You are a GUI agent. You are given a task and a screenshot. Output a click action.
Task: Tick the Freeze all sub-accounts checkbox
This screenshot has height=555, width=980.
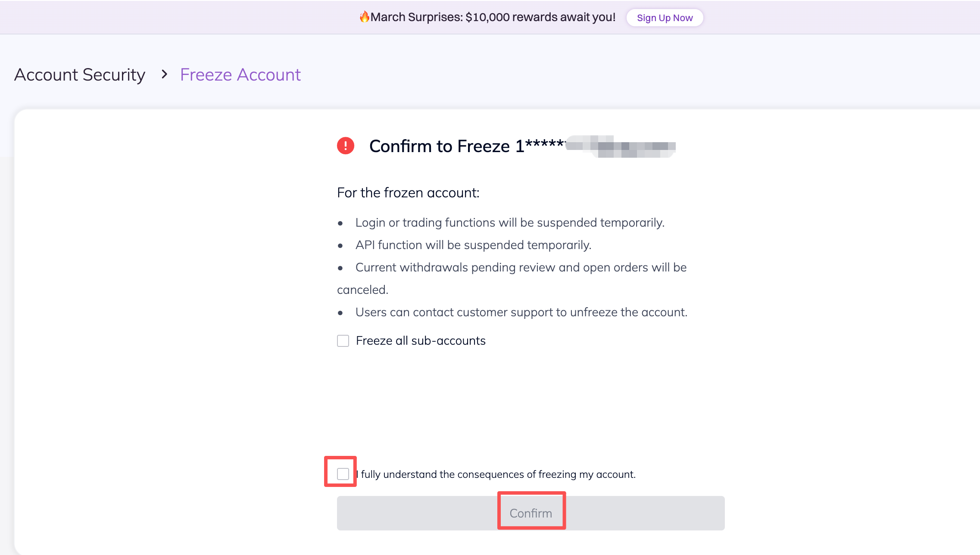pos(343,341)
